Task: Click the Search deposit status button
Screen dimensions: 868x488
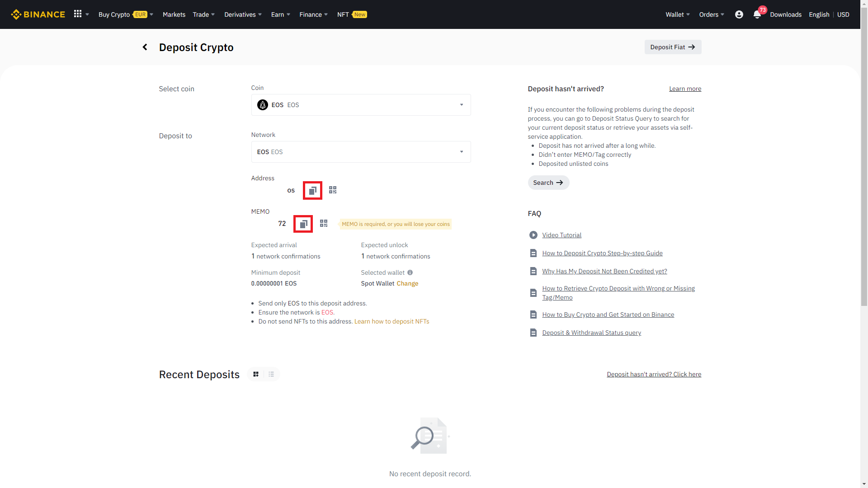Action: coord(548,183)
